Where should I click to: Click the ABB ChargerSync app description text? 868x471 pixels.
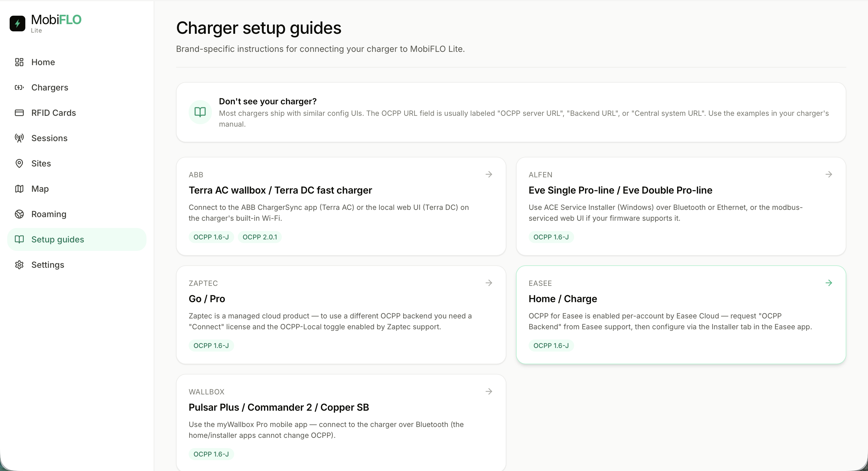point(329,213)
